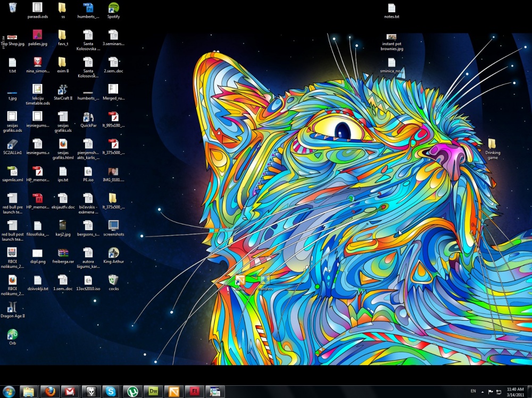
Task: Select the filosofiska_ file icon
Action: (x=37, y=225)
